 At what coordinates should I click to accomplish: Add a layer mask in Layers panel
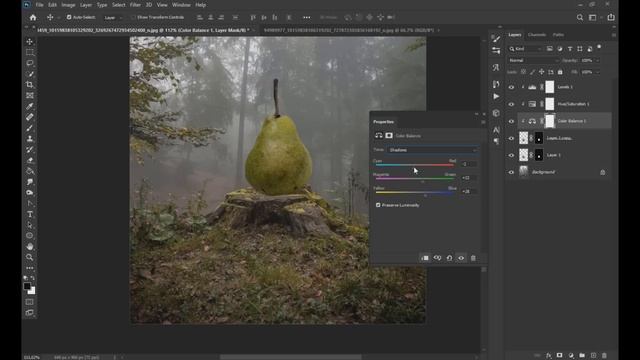click(560, 356)
